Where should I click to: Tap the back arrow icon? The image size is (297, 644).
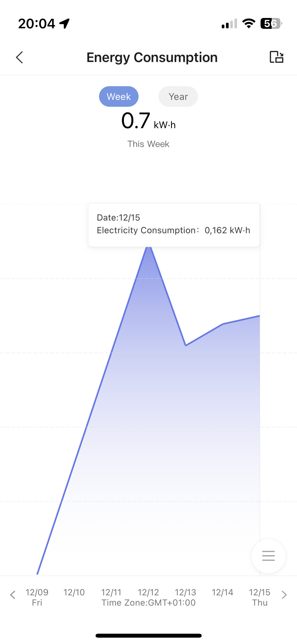pos(20,57)
